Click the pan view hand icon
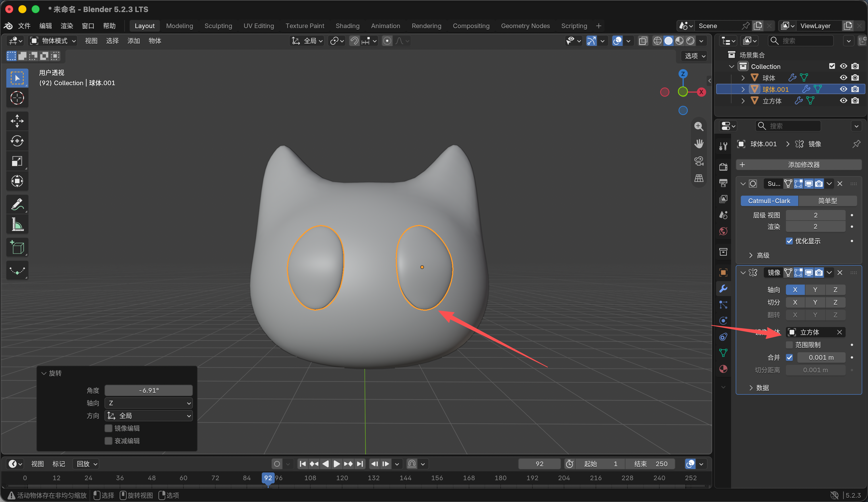Viewport: 868px width, 502px height. pyautogui.click(x=699, y=144)
